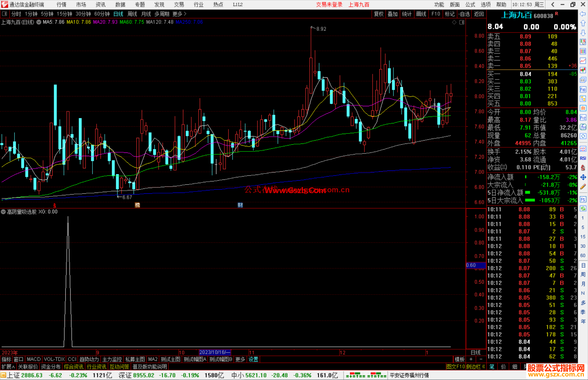This screenshot has height=380, width=588.
Task: Toggle the panel icon left of 分时
Action: tap(5, 14)
